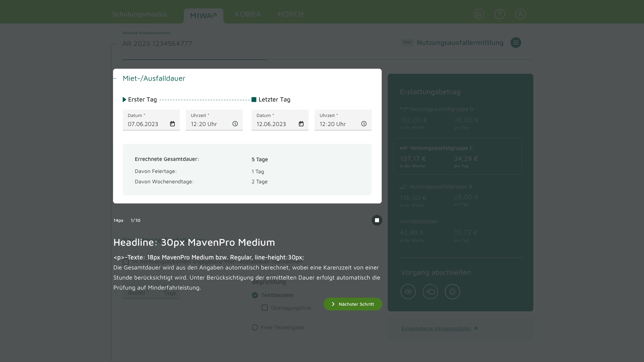
Task: Open clock picker for Erster Tag Uhrzeit
Action: click(235, 124)
